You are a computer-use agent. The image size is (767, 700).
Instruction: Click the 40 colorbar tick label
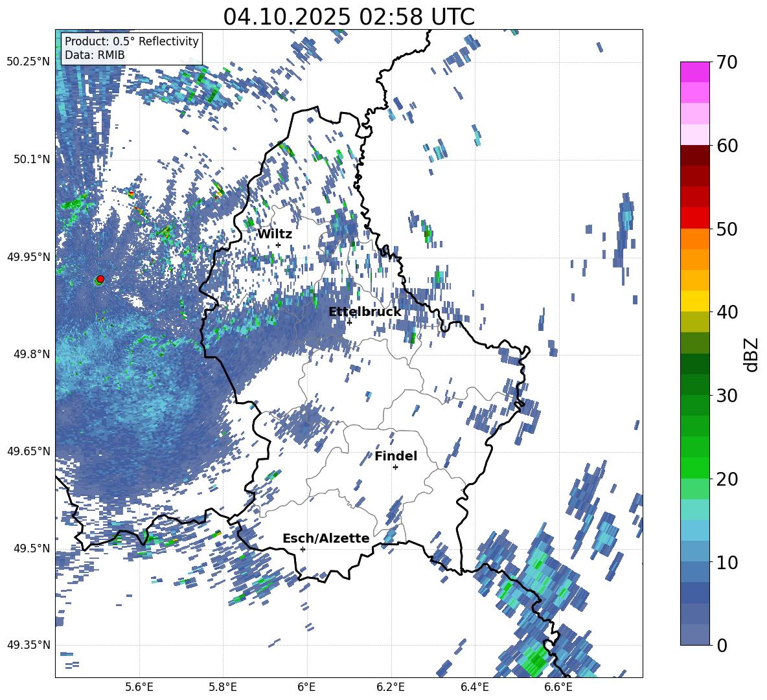click(x=727, y=312)
